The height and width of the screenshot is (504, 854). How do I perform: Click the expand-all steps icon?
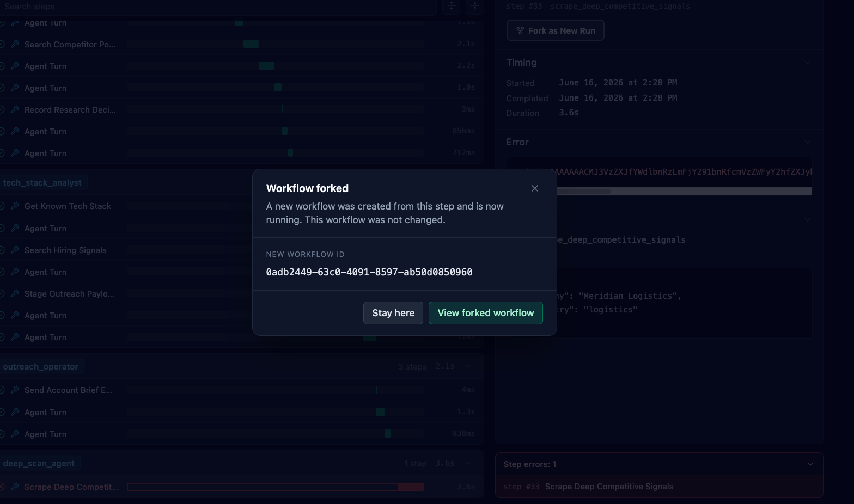coord(452,6)
